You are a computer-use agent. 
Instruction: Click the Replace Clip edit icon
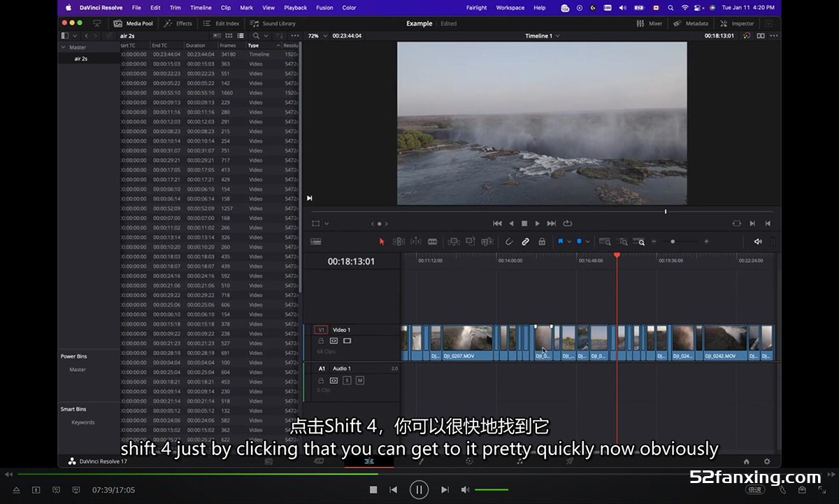tap(487, 242)
